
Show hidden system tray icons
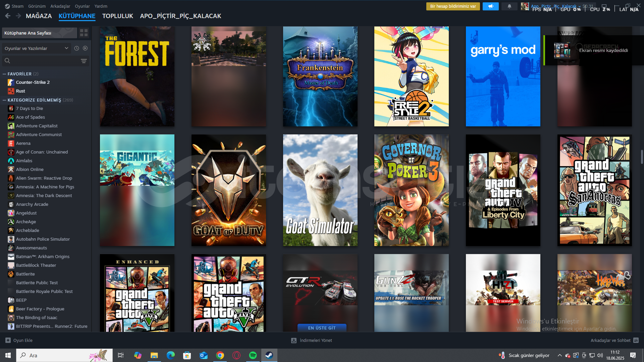559,355
